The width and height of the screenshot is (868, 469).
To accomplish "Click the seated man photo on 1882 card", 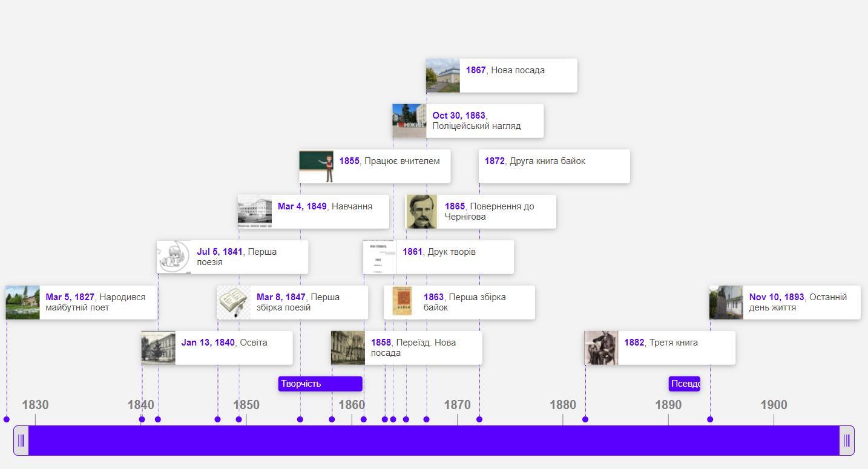I will point(601,348).
